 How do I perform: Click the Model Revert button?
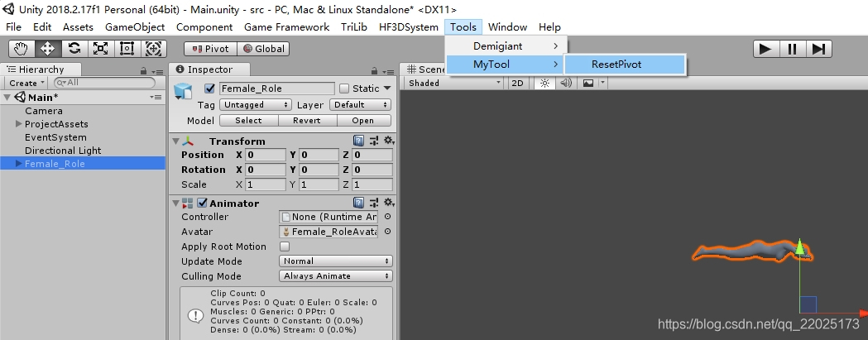click(307, 120)
